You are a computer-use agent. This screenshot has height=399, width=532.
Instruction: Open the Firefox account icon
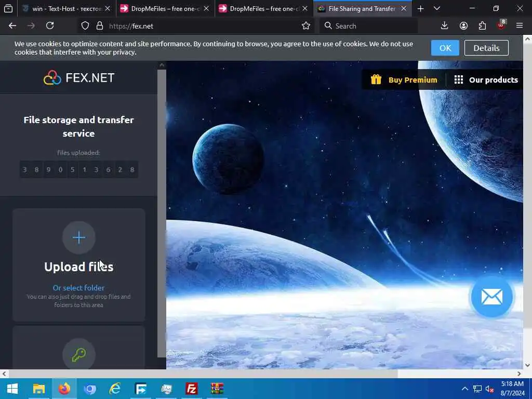click(463, 26)
